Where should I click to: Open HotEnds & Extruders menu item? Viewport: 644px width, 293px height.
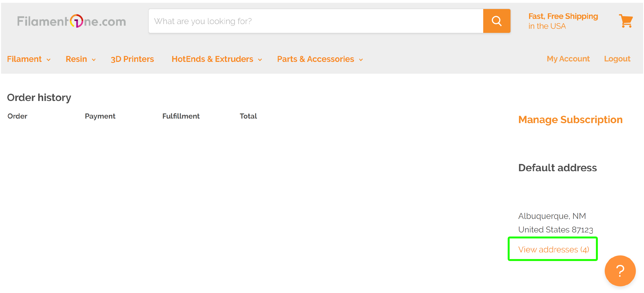tap(212, 59)
